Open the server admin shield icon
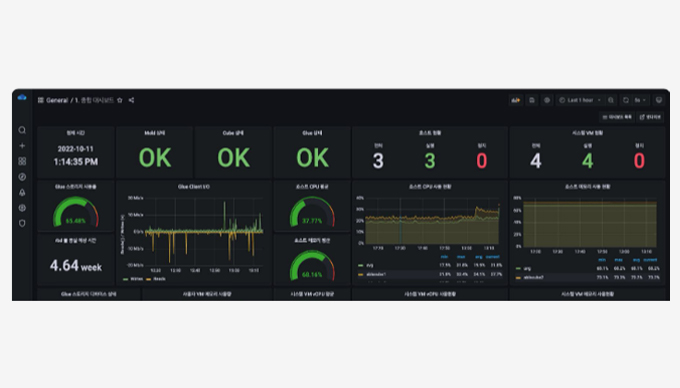 coord(22,223)
